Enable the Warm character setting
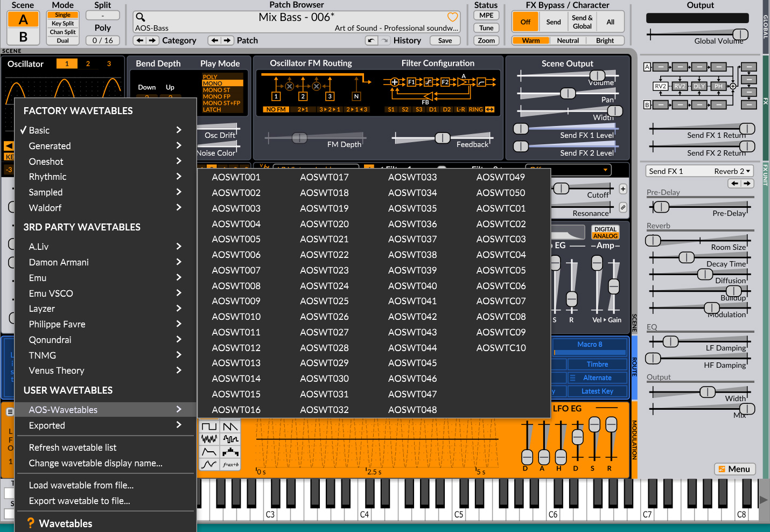This screenshot has width=770, height=532. pos(531,40)
